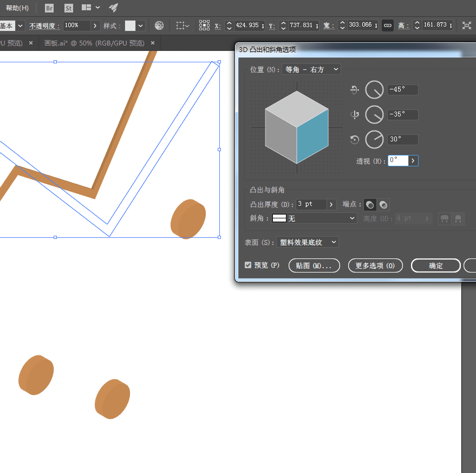Click the 贴图 map art button
This screenshot has height=473, width=476.
314,265
